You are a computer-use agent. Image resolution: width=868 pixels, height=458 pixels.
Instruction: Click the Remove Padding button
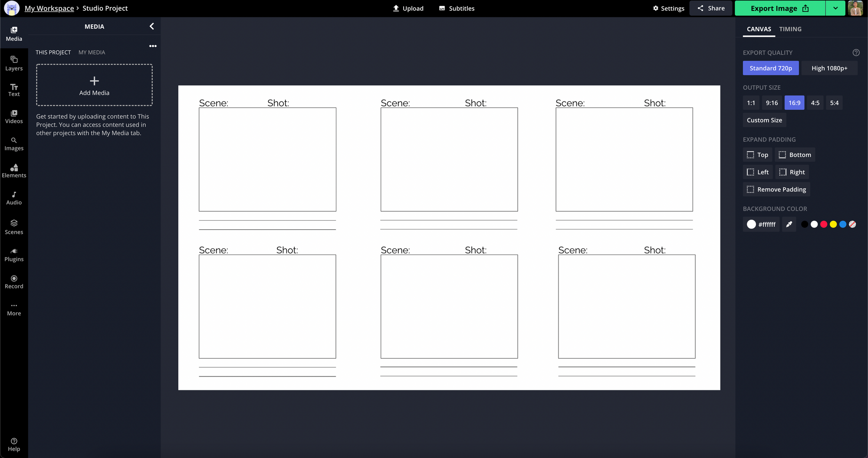776,190
